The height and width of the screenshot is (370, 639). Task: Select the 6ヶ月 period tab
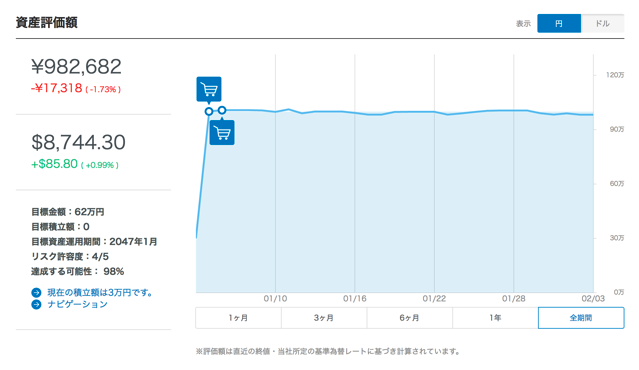pos(410,318)
